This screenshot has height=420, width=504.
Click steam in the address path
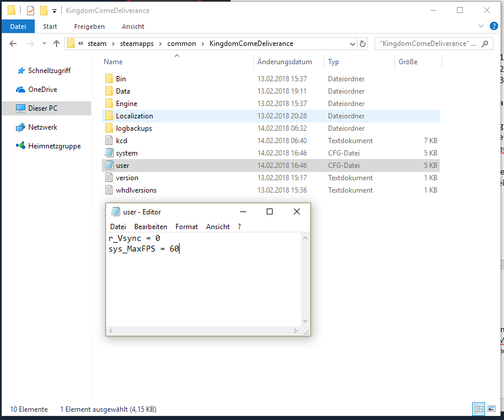click(97, 44)
